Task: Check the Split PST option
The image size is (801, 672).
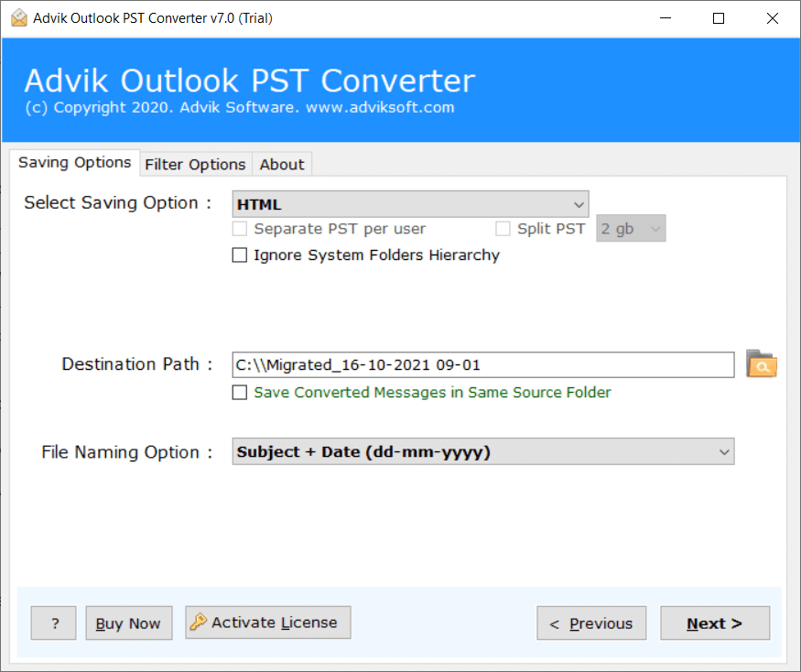Action: point(503,228)
